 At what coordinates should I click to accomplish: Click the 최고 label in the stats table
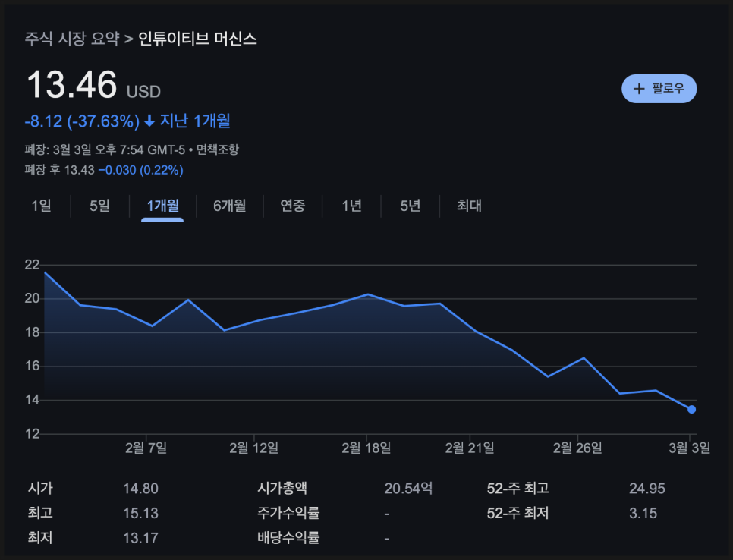40,513
